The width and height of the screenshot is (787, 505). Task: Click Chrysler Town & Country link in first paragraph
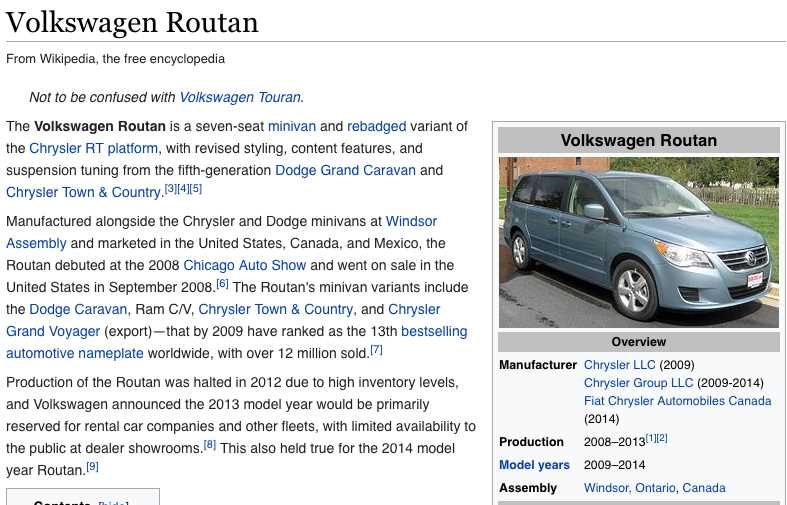(83, 192)
